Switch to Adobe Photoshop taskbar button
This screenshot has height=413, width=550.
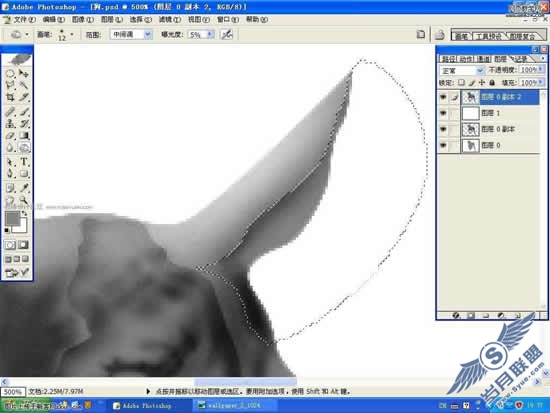point(142,406)
